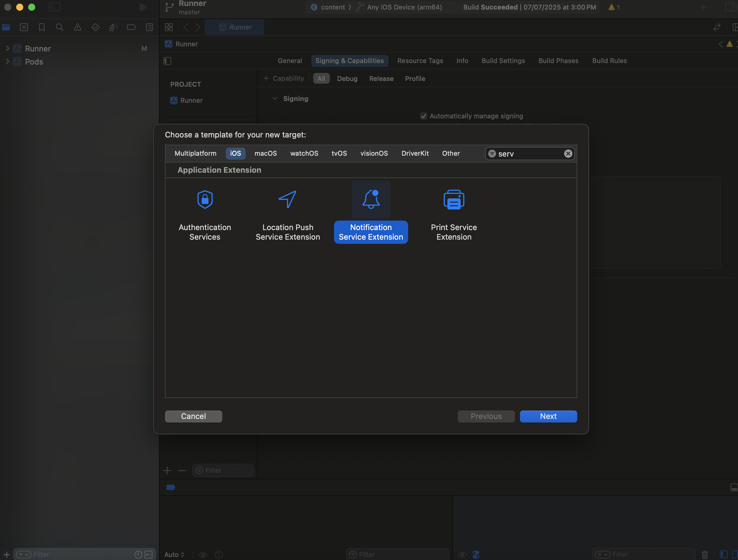This screenshot has height=560, width=738.
Task: Run the project with play button
Action: [x=143, y=7]
